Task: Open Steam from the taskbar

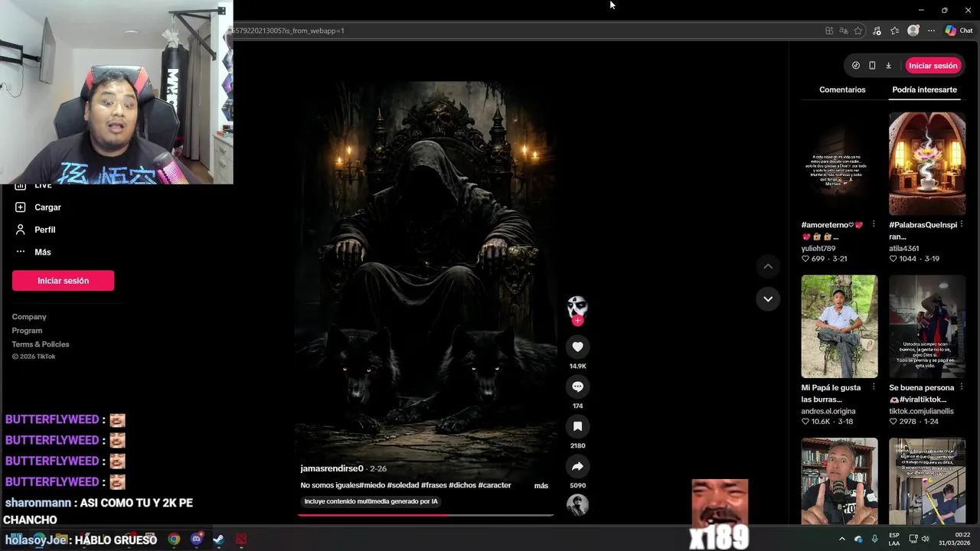Action: tap(218, 540)
